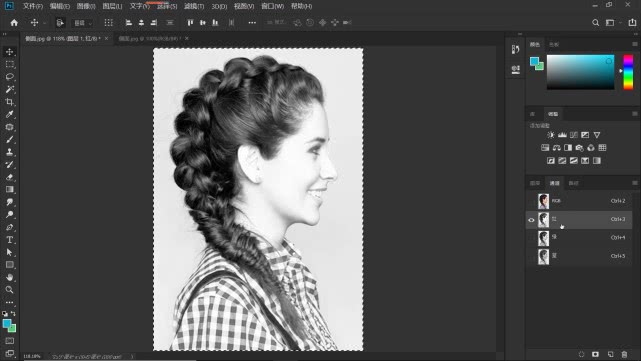Click the rainbow hue slider strip
The height and width of the screenshot is (361, 641).
(x=628, y=72)
